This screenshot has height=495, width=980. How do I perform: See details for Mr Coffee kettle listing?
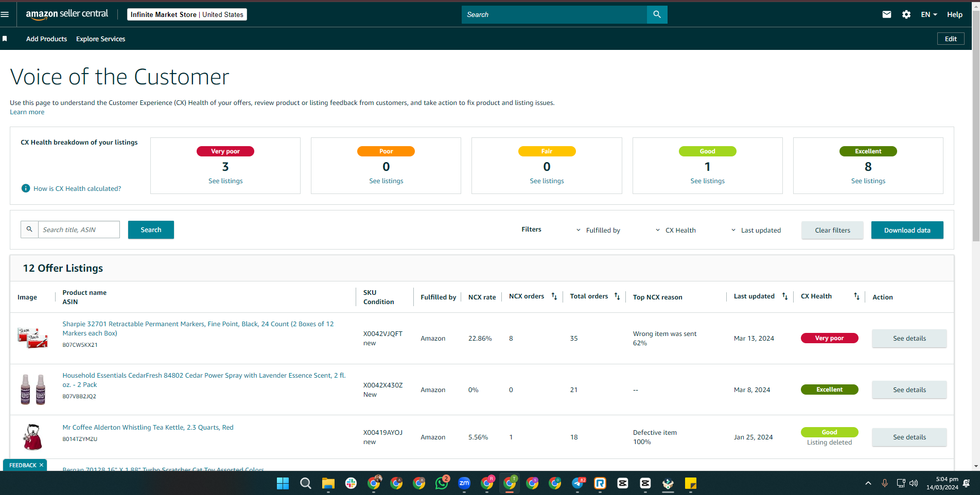(909, 437)
